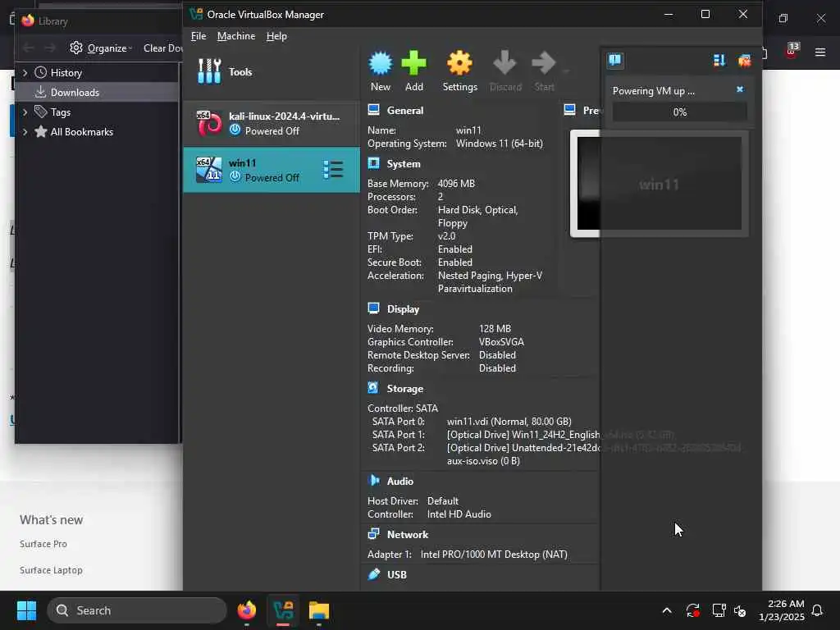The image size is (840, 630).
Task: Click the VBoxSVGA graphics controller value
Action: pos(501,342)
